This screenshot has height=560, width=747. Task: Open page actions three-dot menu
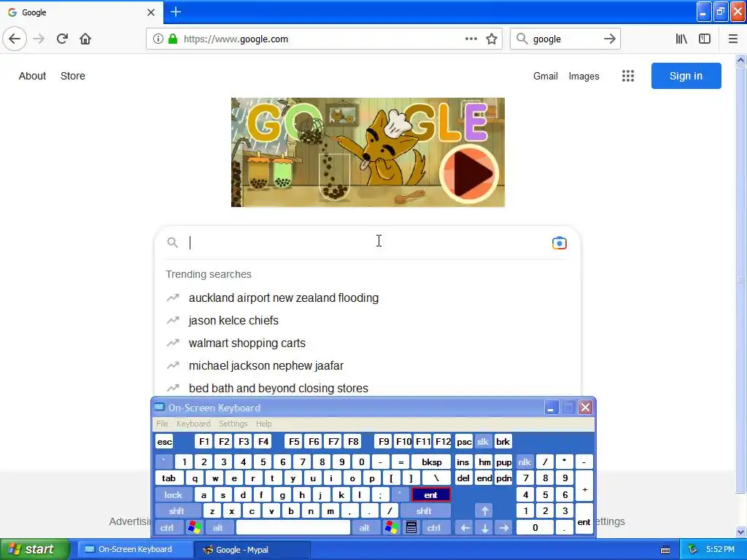(x=471, y=39)
